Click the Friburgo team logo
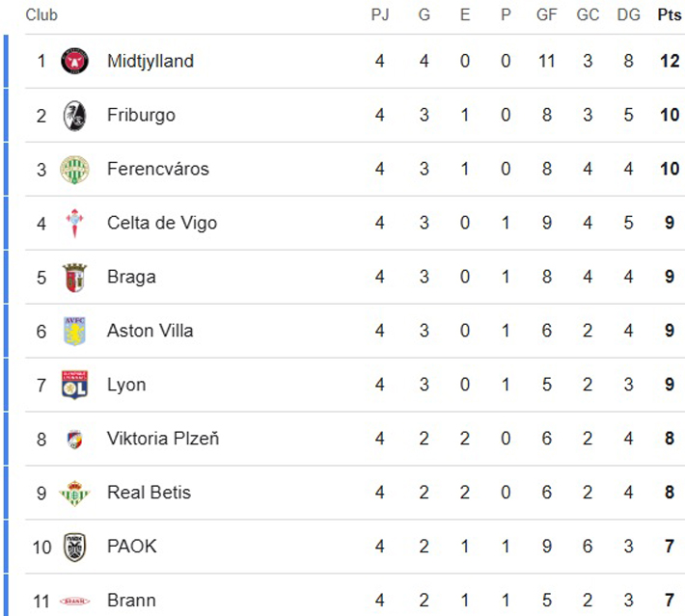 74,116
